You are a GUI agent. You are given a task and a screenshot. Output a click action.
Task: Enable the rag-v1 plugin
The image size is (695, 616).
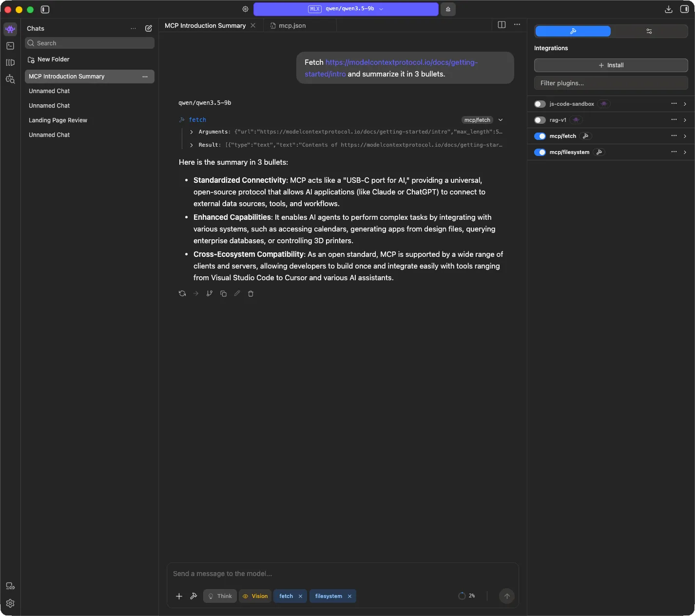540,120
